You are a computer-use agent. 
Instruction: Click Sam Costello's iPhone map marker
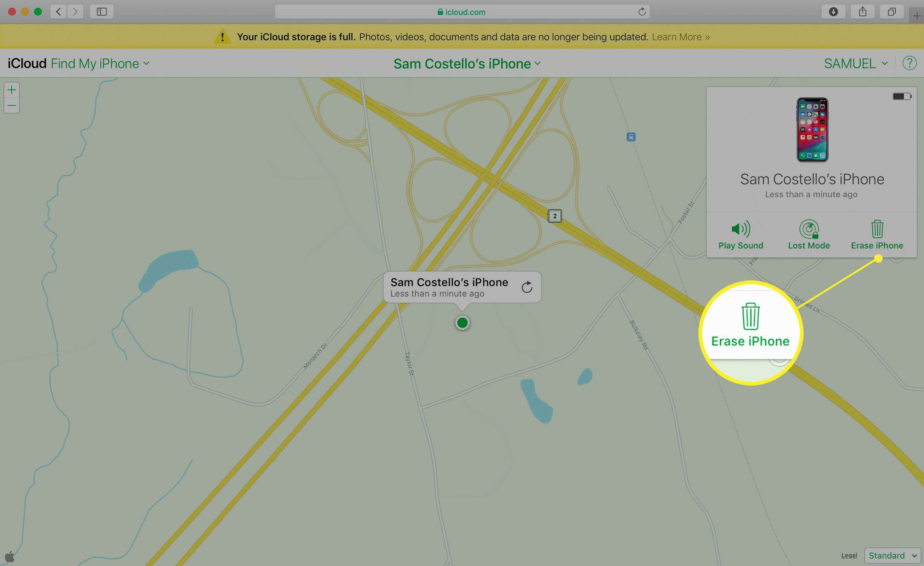tap(462, 322)
